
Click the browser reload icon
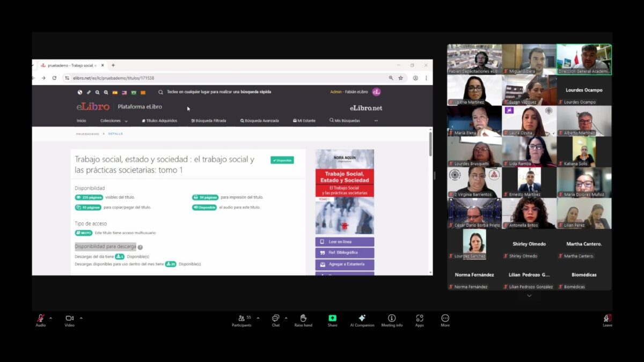click(54, 78)
